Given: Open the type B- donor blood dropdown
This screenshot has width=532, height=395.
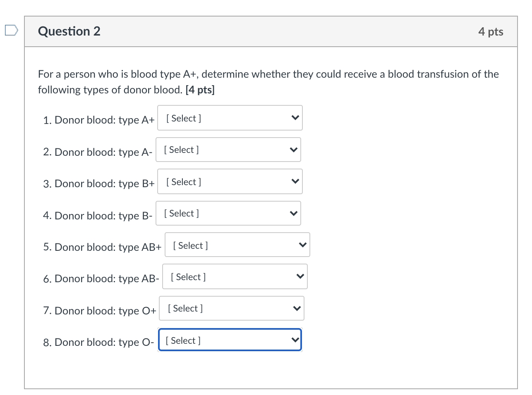Looking at the screenshot, I should coord(228,213).
